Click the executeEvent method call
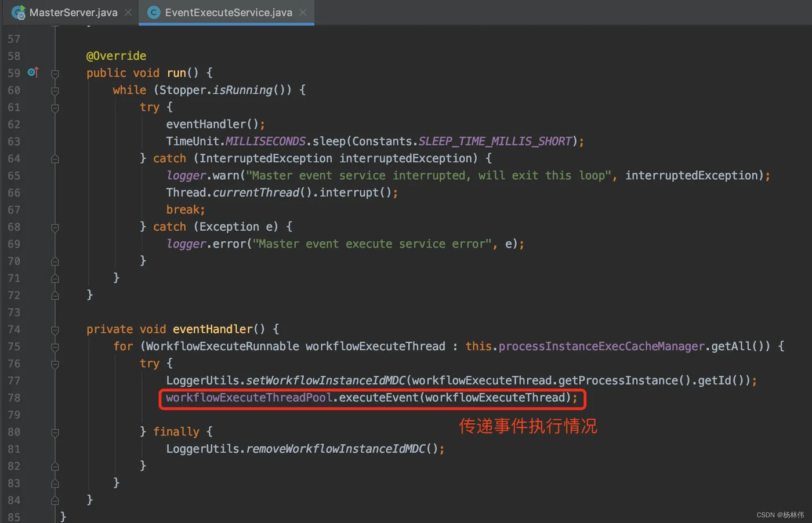The image size is (812, 523). point(379,398)
